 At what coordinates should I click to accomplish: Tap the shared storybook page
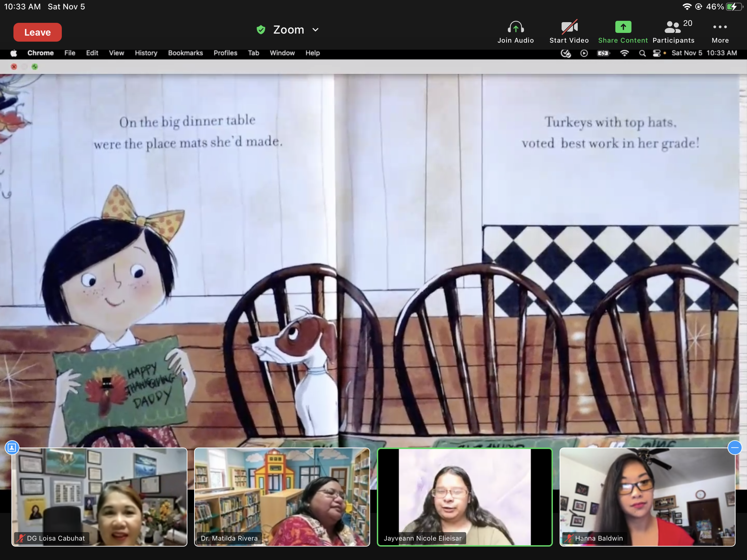click(x=370, y=260)
